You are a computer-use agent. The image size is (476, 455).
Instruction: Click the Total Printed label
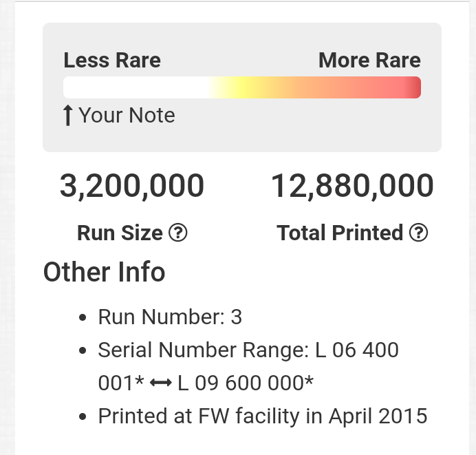coord(340,233)
